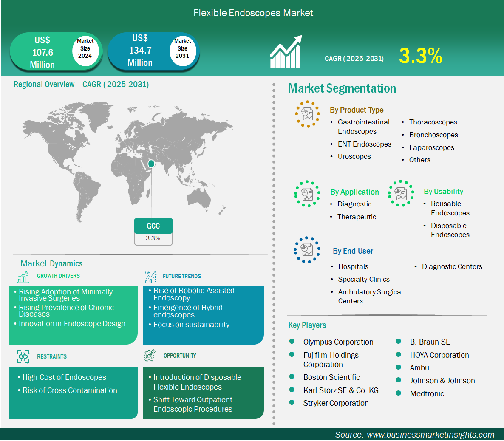
Task: Select the GCC marker on the world map
Action: [x=151, y=163]
